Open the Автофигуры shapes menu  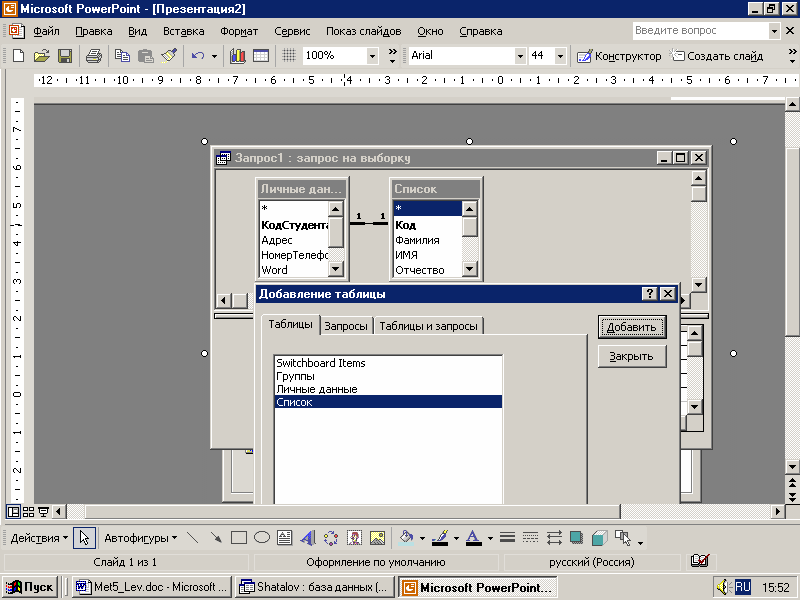coord(140,538)
